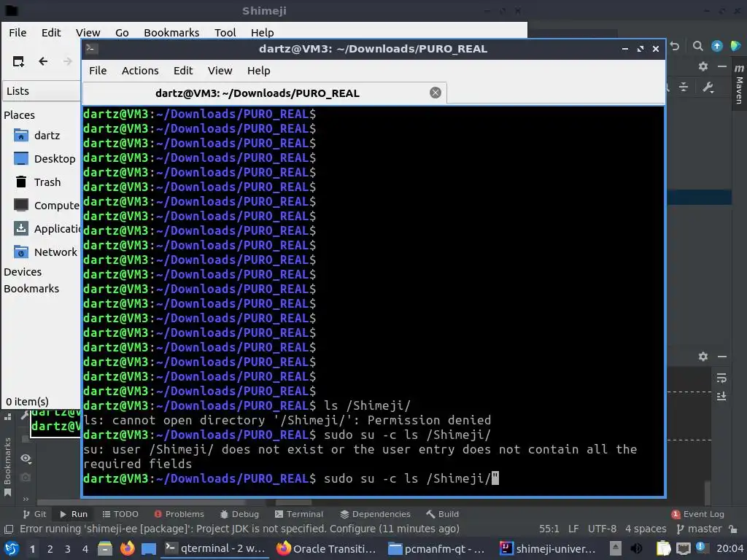Open the IDE Terminal tool window
Viewport: 747px width, 560px height.
click(x=299, y=514)
